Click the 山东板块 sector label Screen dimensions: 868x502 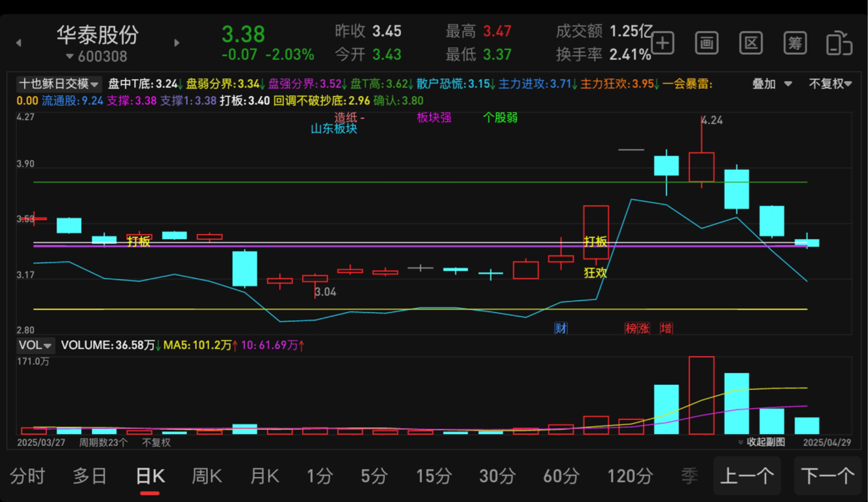[334, 129]
